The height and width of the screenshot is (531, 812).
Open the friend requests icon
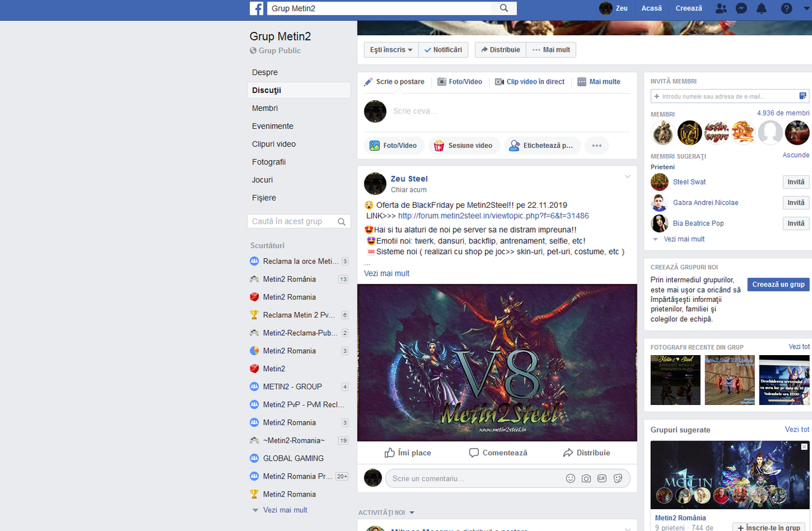coord(721,8)
